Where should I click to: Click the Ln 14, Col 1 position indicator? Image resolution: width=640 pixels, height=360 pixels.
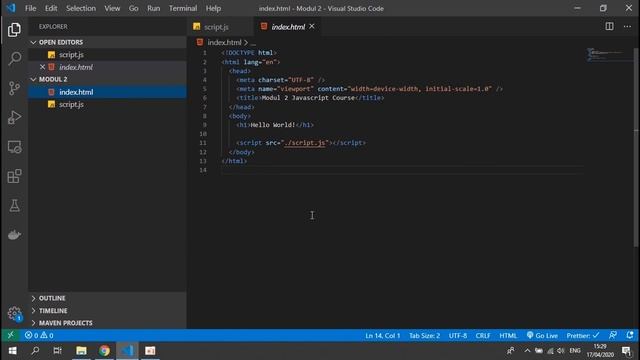point(382,336)
